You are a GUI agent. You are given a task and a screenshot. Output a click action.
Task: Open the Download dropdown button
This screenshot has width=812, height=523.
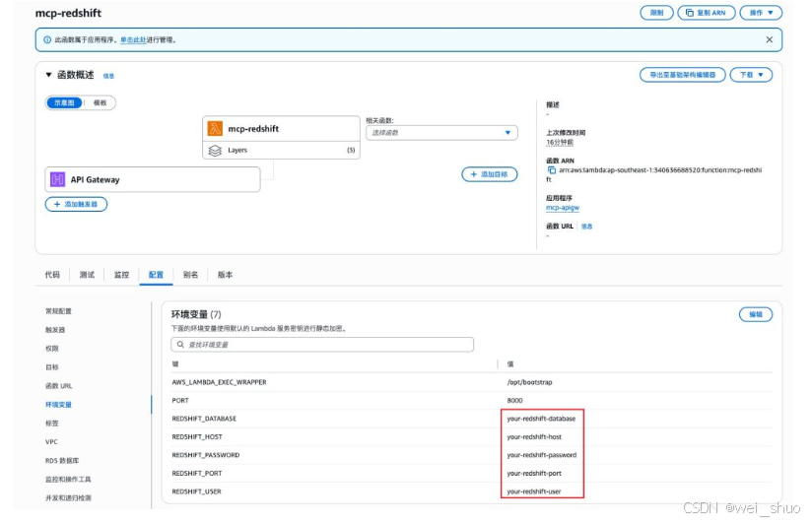(x=751, y=75)
